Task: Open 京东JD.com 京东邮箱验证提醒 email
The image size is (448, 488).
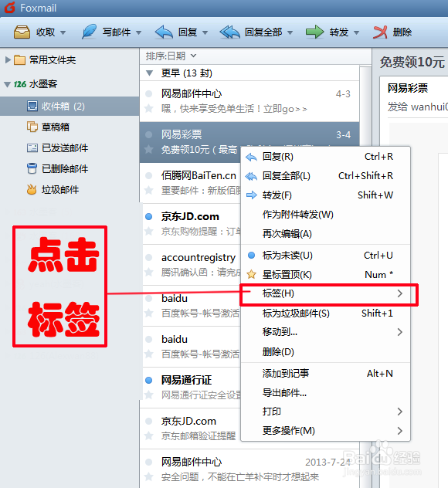Action: tap(192, 429)
